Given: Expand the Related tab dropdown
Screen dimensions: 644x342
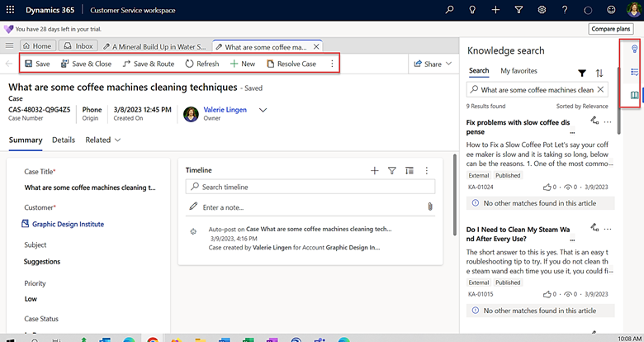Looking at the screenshot, I should coord(102,140).
